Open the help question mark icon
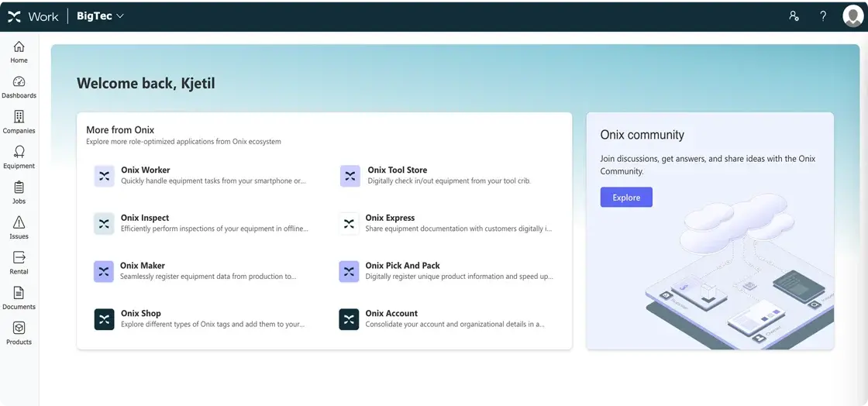Image resolution: width=868 pixels, height=406 pixels. click(x=823, y=16)
